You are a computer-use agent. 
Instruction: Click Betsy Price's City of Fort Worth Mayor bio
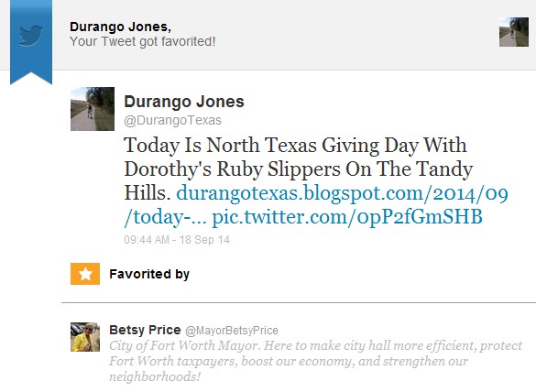pyautogui.click(x=316, y=361)
